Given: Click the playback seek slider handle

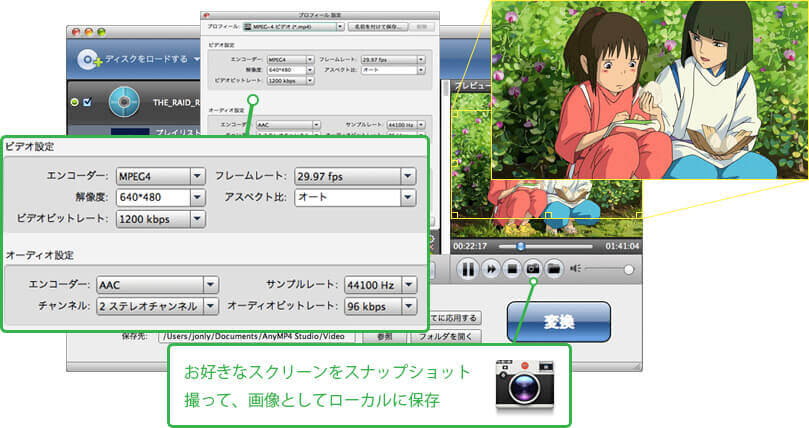Looking at the screenshot, I should pos(521,246).
